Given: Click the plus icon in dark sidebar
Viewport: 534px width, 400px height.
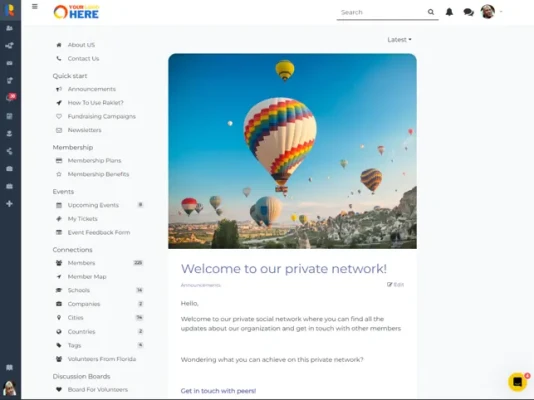Looking at the screenshot, I should (x=10, y=204).
